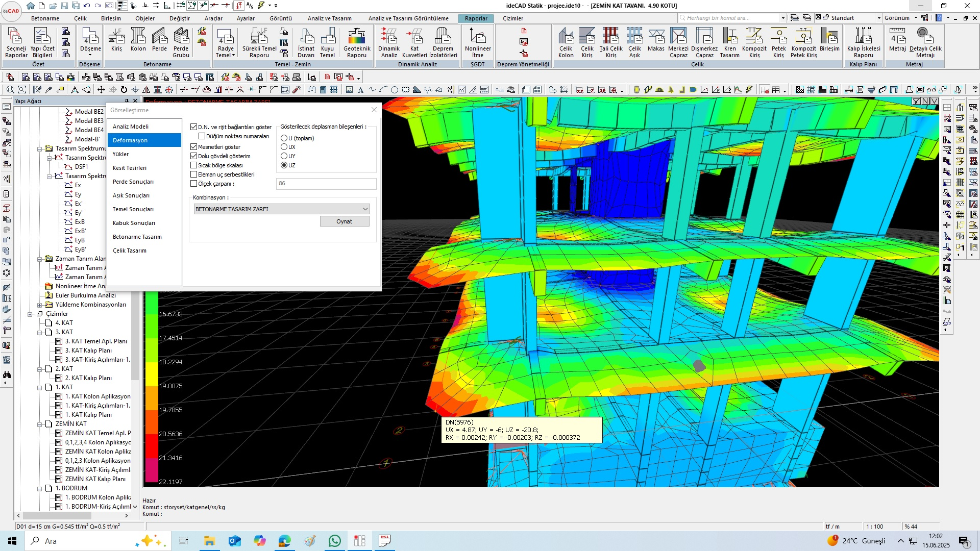
Task: Open Standart style dropdown
Action: tap(879, 18)
